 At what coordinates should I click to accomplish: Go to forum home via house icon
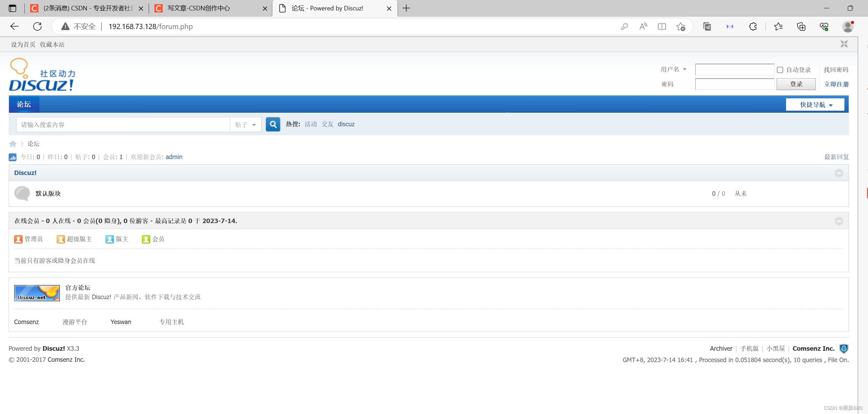coord(13,144)
